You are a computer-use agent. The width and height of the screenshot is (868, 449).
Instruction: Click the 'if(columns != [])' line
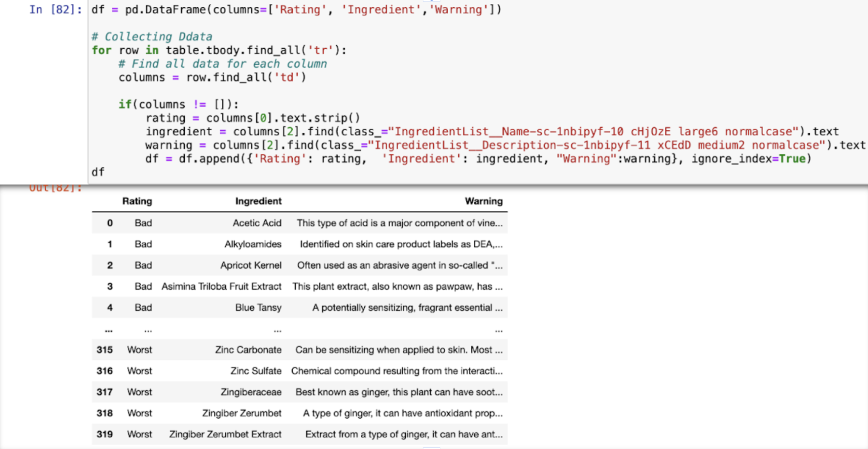[179, 104]
